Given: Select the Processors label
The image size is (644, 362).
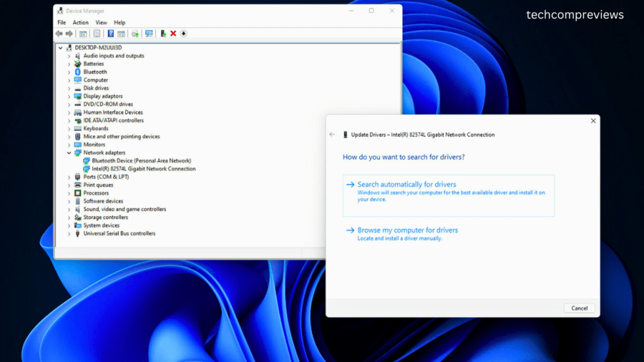Looking at the screenshot, I should tap(96, 193).
